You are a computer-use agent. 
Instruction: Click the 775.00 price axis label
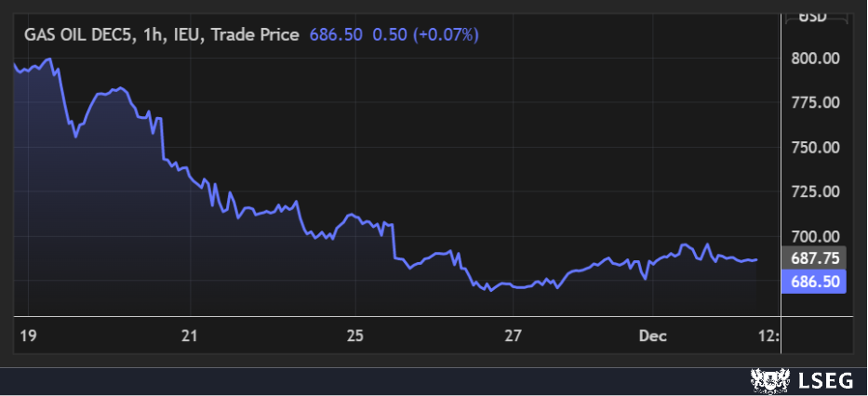[x=815, y=102]
